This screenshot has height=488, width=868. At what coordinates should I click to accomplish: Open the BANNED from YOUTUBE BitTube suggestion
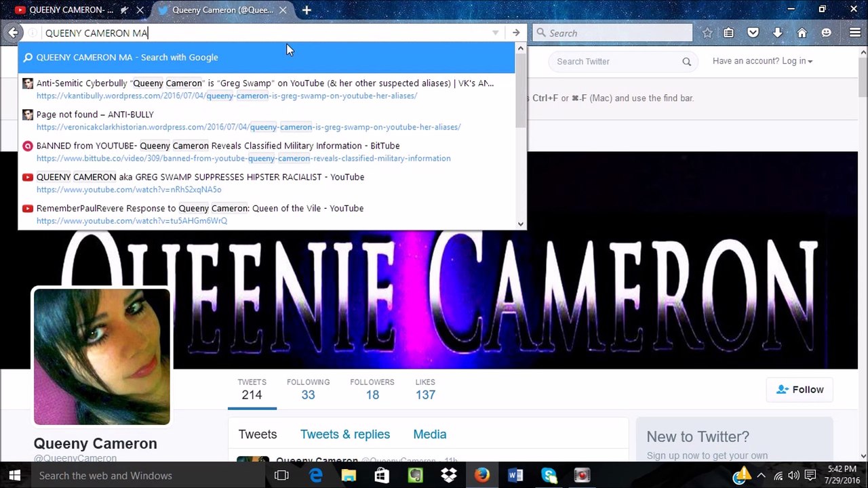(x=267, y=151)
